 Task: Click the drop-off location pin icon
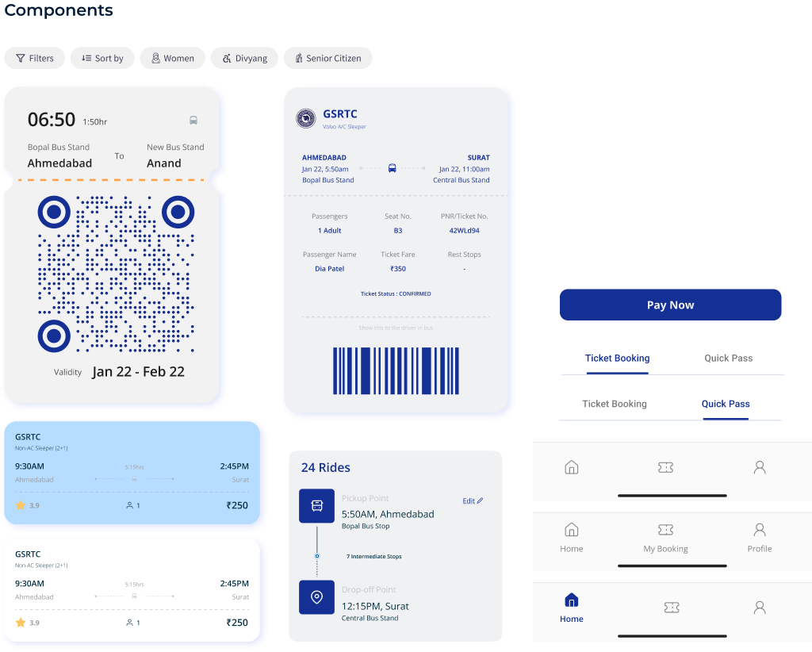click(x=317, y=597)
